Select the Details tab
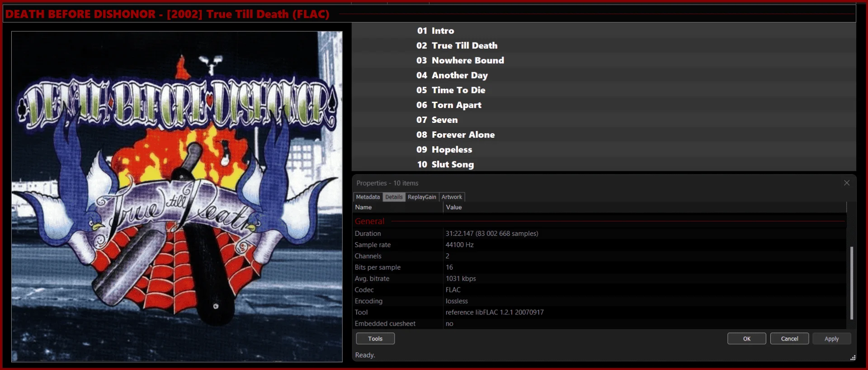Screen dimensions: 868x370 point(394,197)
